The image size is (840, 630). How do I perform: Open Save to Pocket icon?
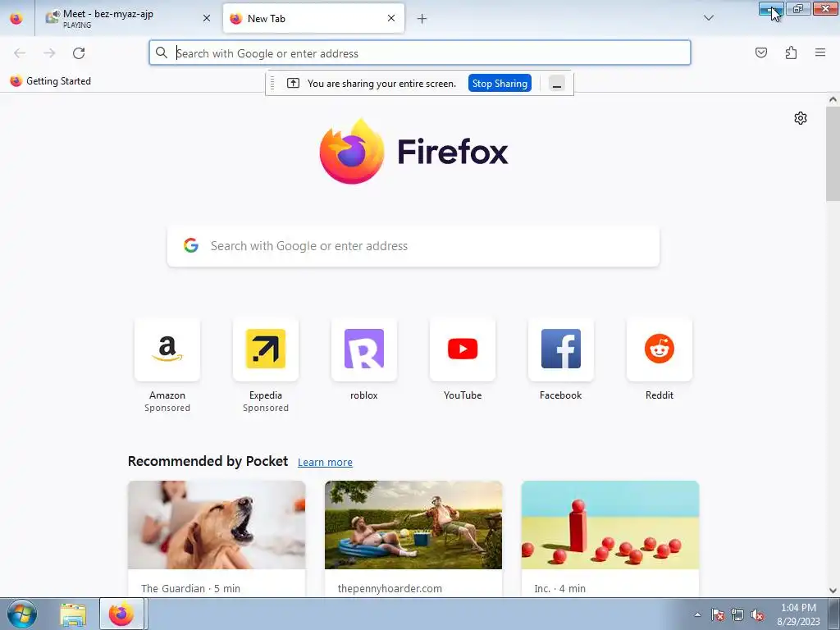click(x=761, y=52)
